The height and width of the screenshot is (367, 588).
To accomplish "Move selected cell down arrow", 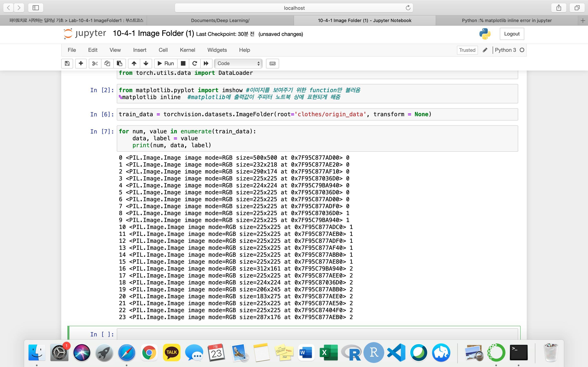I will (x=146, y=63).
